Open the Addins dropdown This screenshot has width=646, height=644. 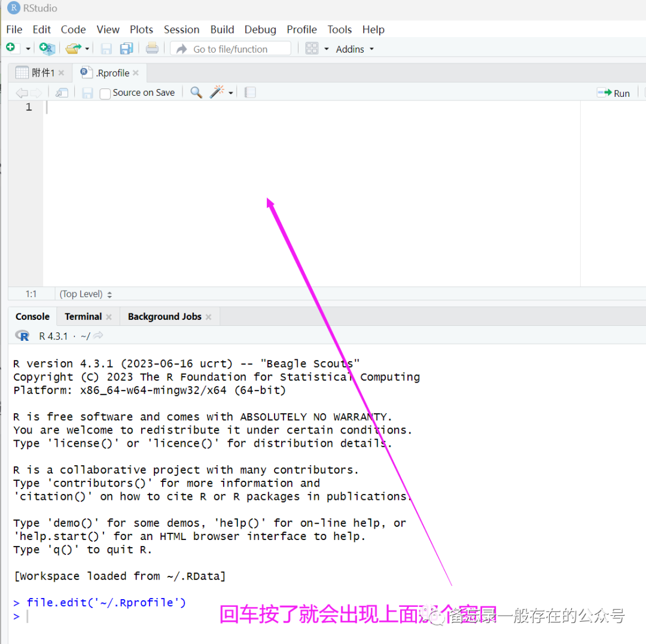coord(355,49)
